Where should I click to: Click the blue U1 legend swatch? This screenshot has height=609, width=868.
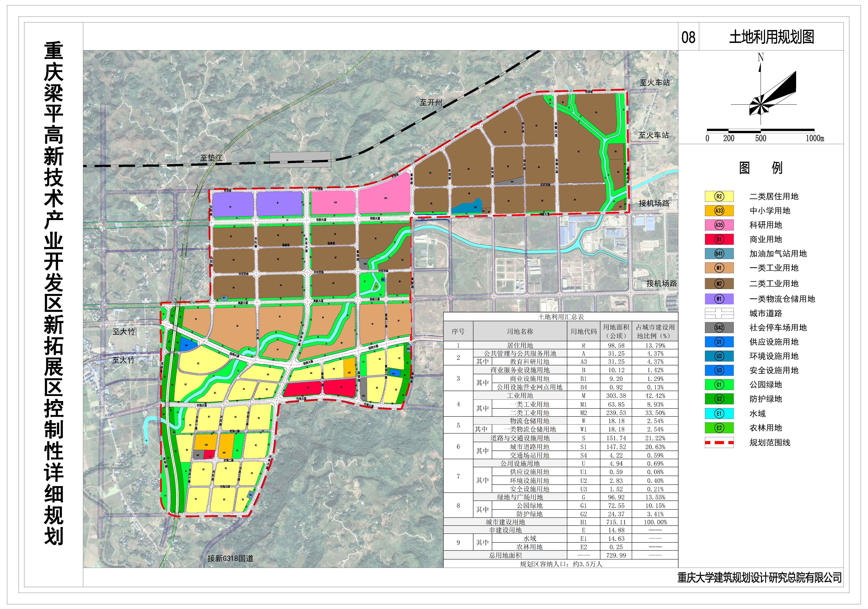click(x=719, y=342)
